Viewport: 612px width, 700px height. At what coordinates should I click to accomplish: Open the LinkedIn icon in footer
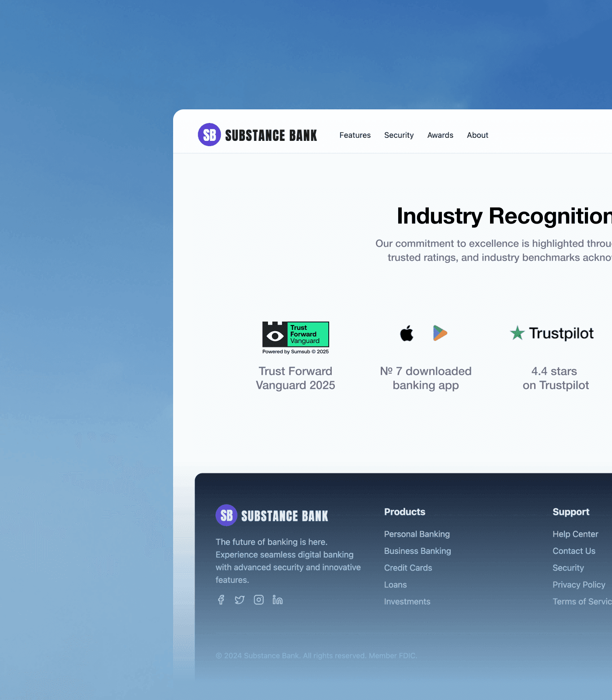click(278, 600)
